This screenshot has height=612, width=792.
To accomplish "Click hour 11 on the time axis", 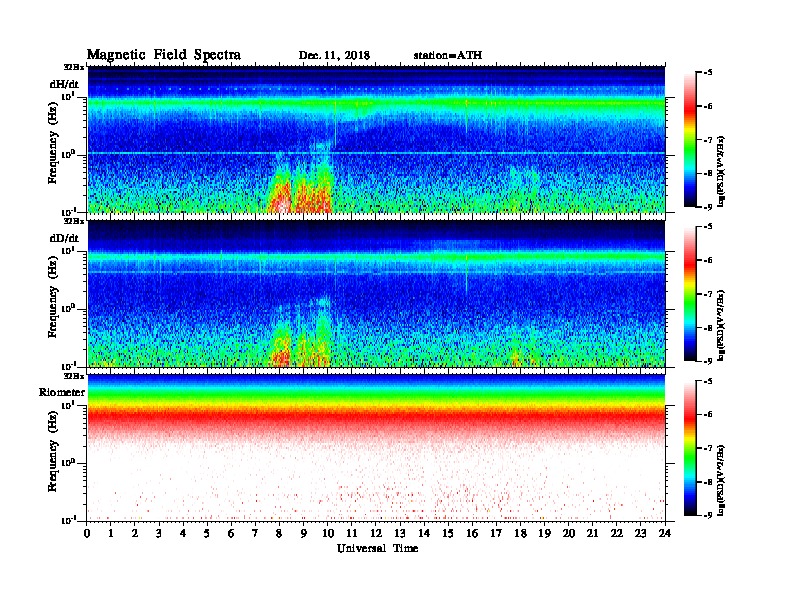I will pyautogui.click(x=352, y=534).
